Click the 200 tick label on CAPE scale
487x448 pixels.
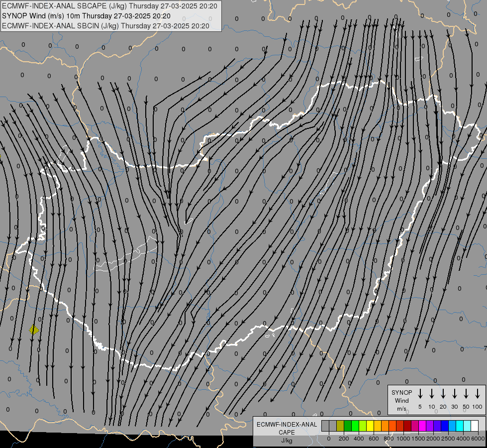click(344, 439)
